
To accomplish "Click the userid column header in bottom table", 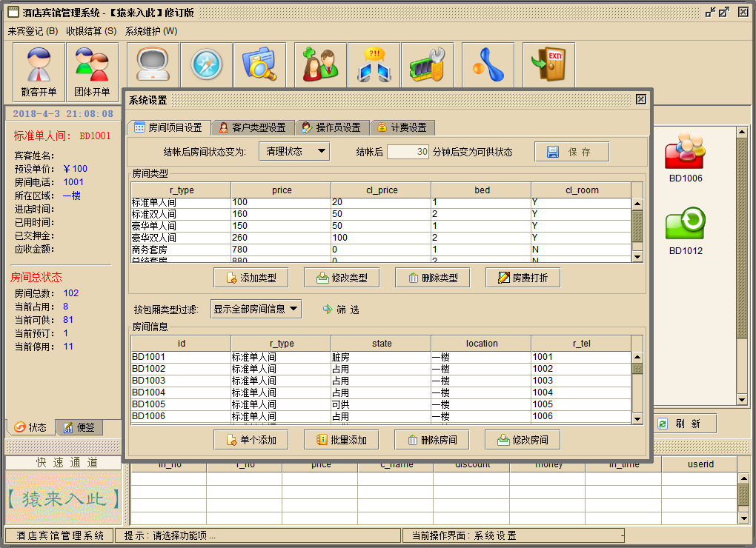I will (700, 464).
